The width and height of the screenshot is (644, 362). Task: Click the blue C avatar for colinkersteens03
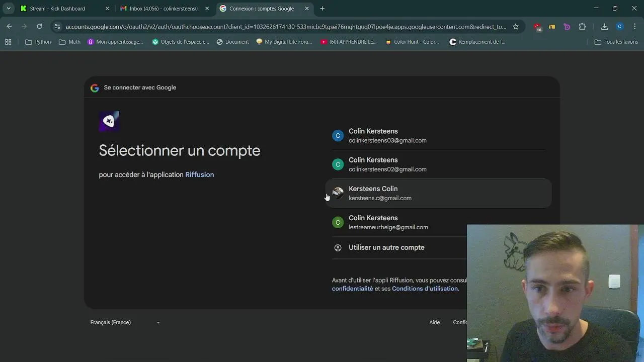tap(338, 136)
